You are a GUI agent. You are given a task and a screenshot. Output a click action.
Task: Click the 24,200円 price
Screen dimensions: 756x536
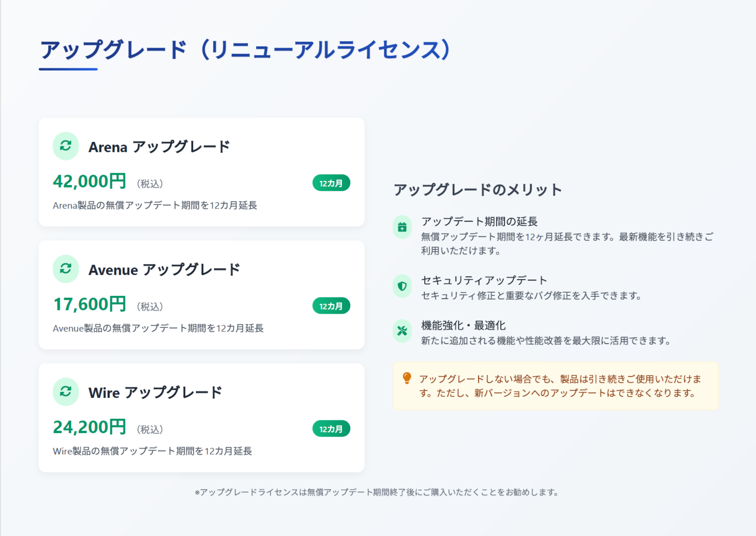click(90, 427)
